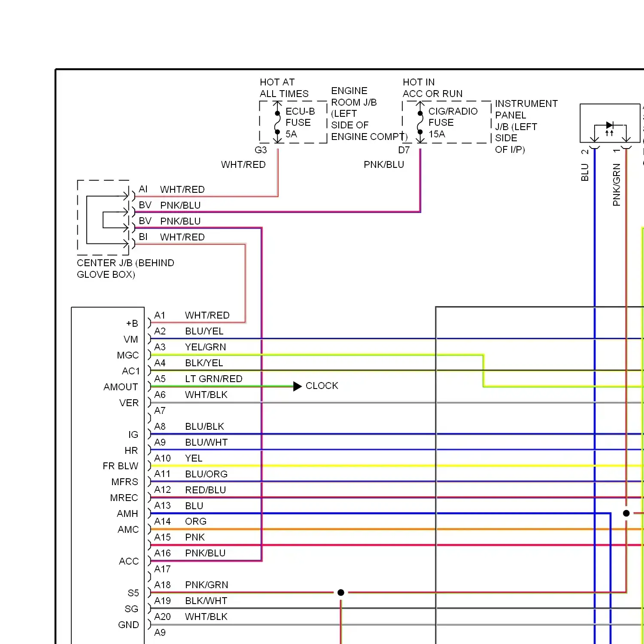Click the IG terminal name
Screen dimensions: 644x644
coord(134,435)
